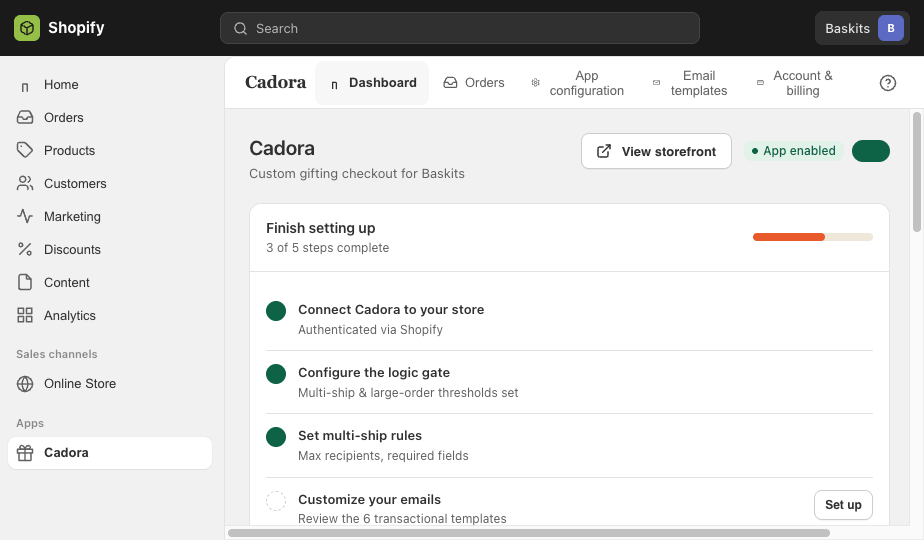The height and width of the screenshot is (540, 924).
Task: Open Marketing in the sidebar
Action: [x=110, y=216]
